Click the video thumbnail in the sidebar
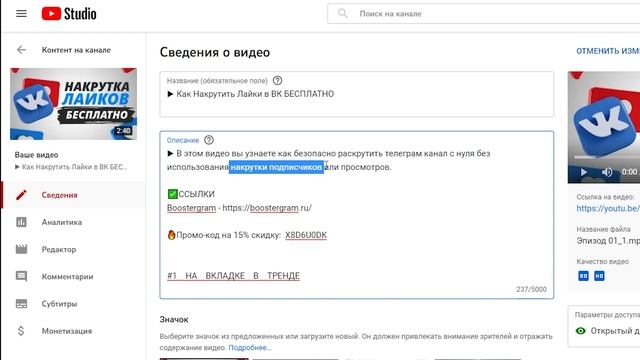The width and height of the screenshot is (640, 360). click(x=73, y=104)
